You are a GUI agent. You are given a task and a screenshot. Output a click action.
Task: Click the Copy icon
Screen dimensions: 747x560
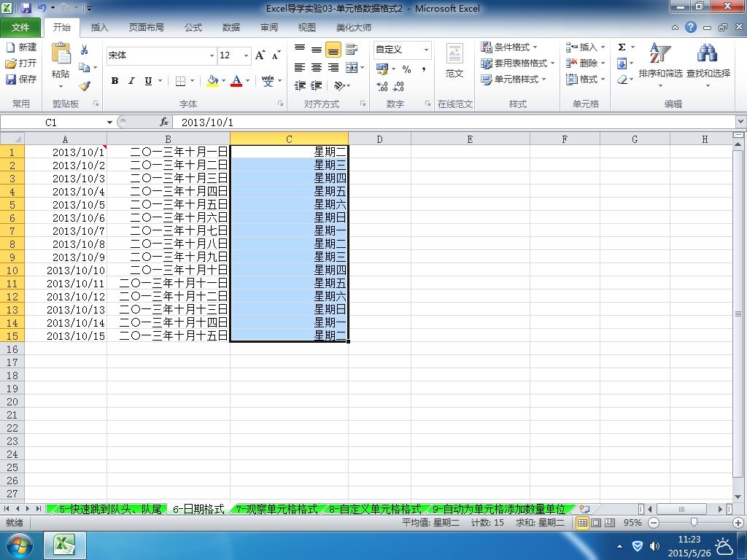pos(84,68)
